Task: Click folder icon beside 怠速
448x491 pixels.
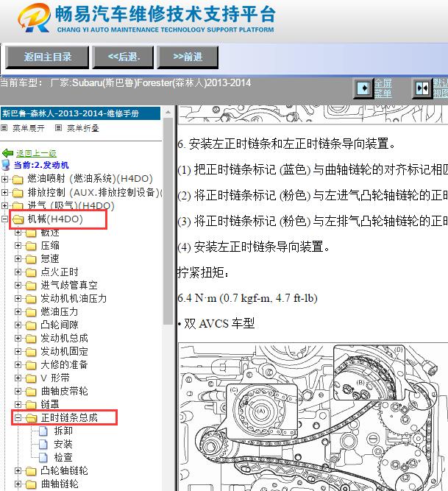Action: point(31,259)
